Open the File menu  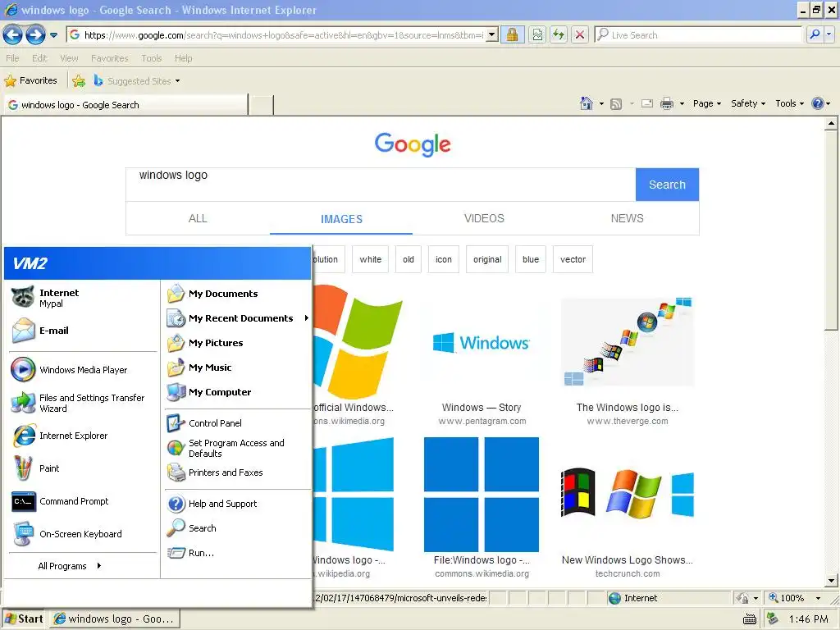coord(12,58)
